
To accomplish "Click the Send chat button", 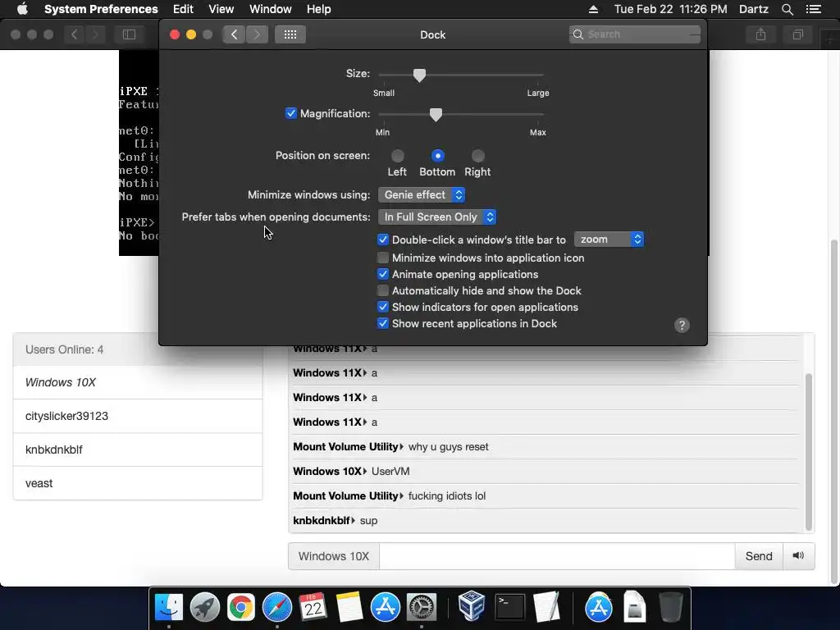I will click(x=759, y=556).
